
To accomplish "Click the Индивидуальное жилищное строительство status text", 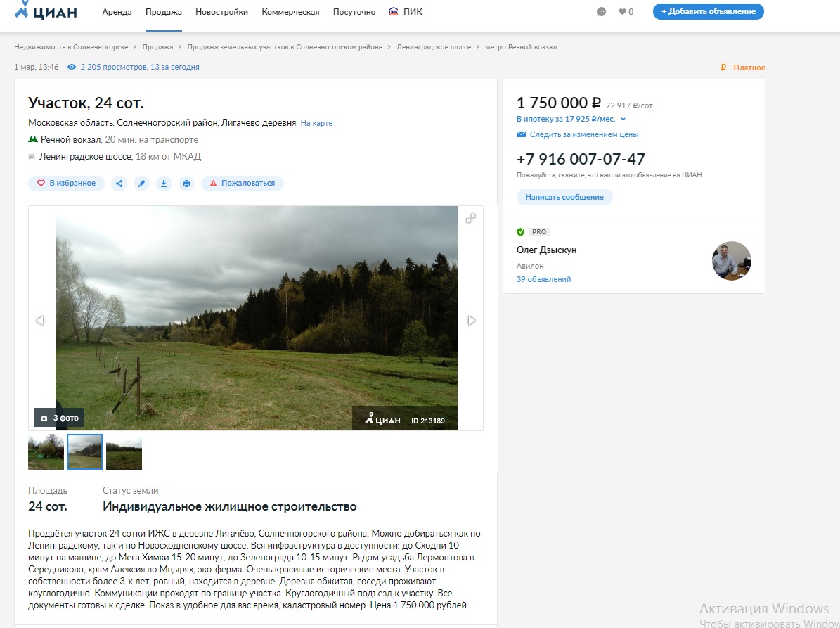I will pos(230,506).
